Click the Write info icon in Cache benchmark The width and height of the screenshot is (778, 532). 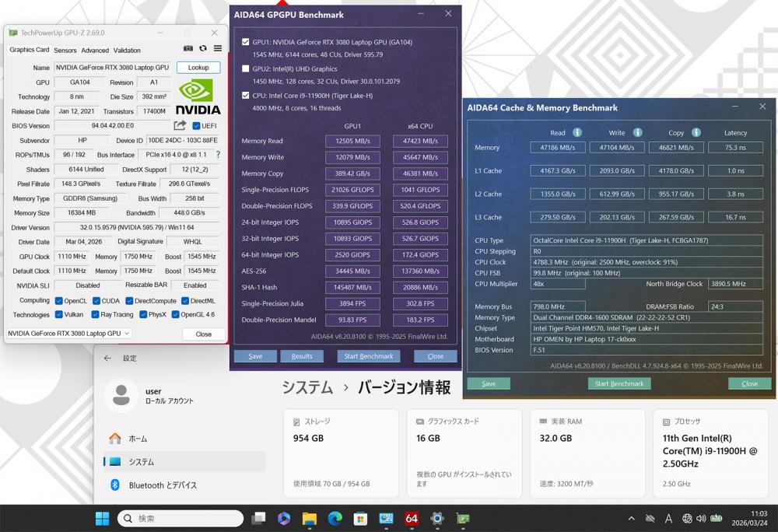pyautogui.click(x=638, y=132)
